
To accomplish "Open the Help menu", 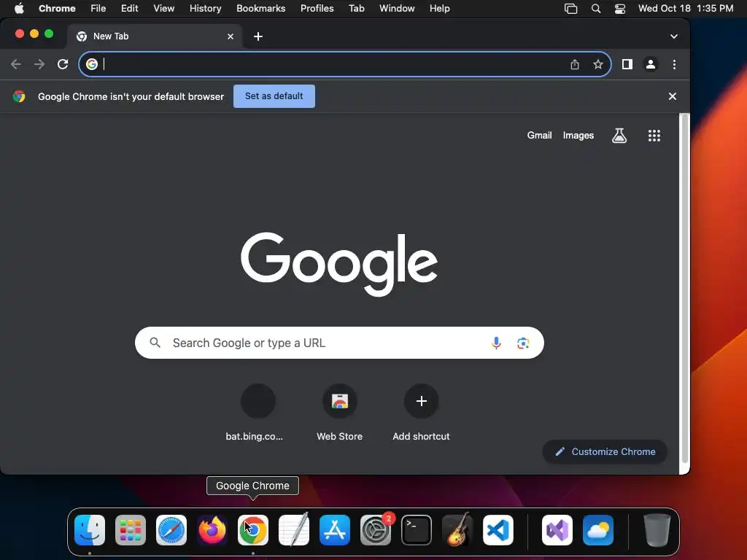I will click(x=439, y=9).
